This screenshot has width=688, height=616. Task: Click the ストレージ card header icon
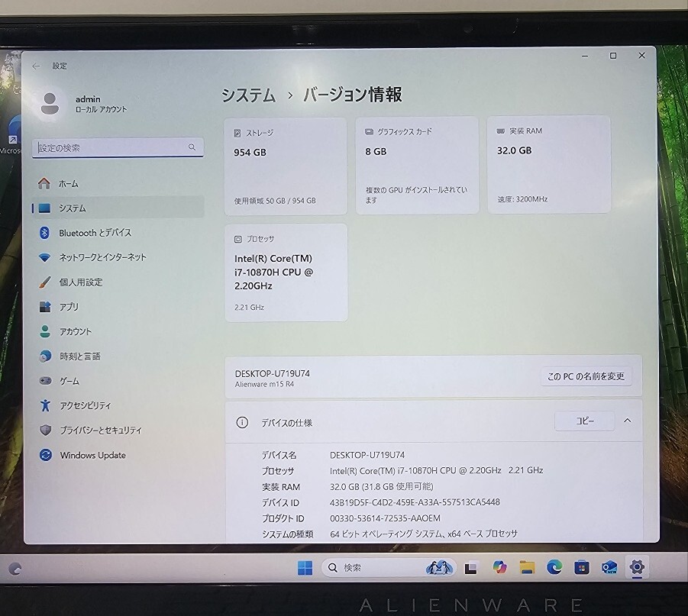coord(237,133)
